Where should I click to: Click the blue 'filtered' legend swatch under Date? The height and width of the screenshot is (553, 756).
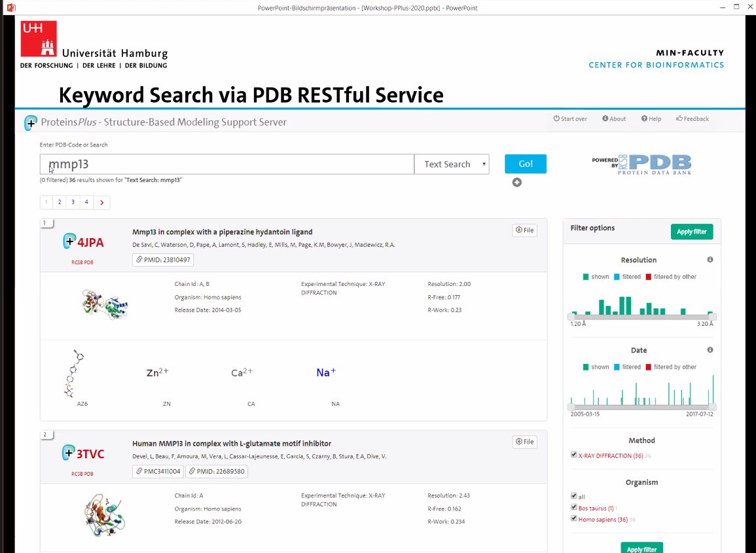coord(617,367)
